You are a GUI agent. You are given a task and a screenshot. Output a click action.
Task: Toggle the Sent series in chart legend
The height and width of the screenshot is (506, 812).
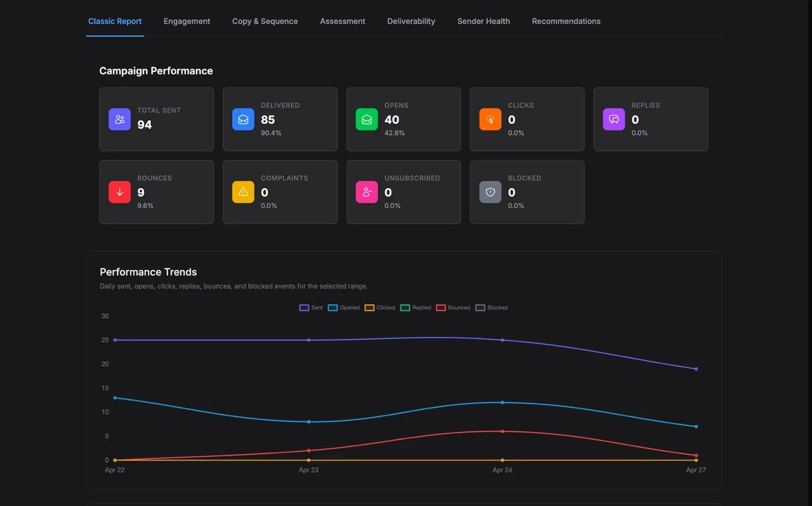click(311, 308)
